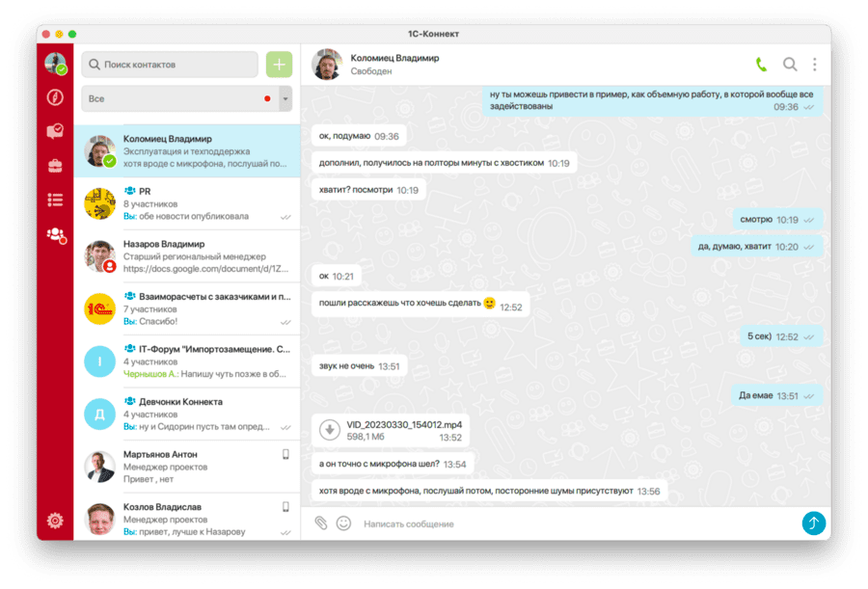
Task: Click mobile device icon next to Козлов Владислав
Action: click(285, 507)
